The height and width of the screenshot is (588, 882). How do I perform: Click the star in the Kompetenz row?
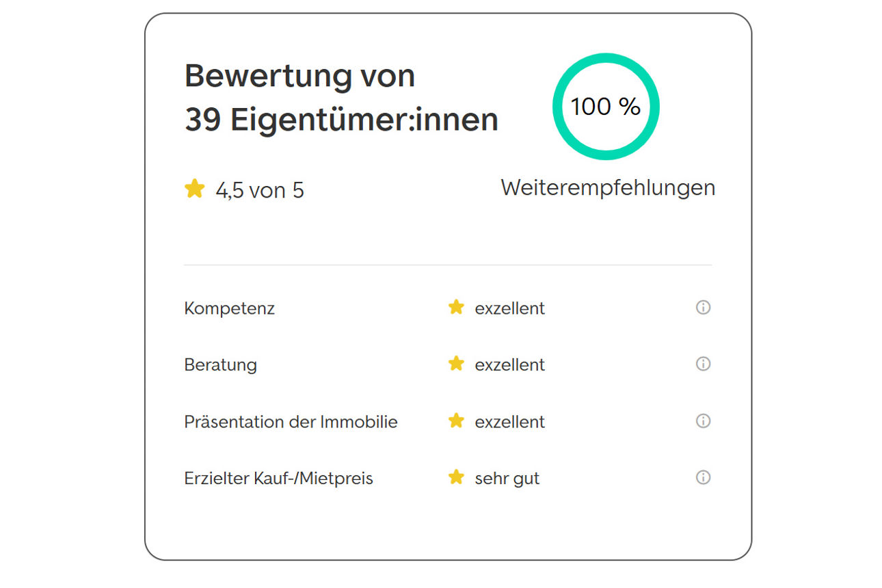point(456,308)
